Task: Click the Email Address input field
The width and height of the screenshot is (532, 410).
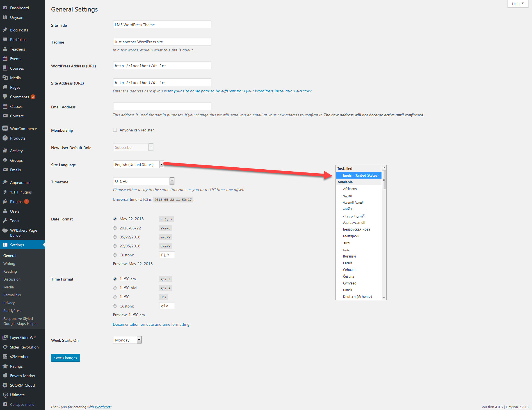Action: (162, 106)
